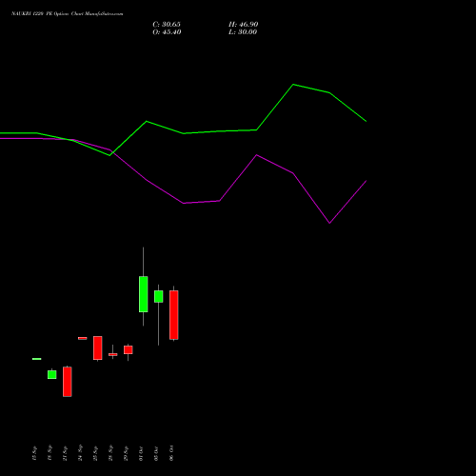Click the thin red candle on 24 Sep
Screen dimensions: 476x476
83,338
